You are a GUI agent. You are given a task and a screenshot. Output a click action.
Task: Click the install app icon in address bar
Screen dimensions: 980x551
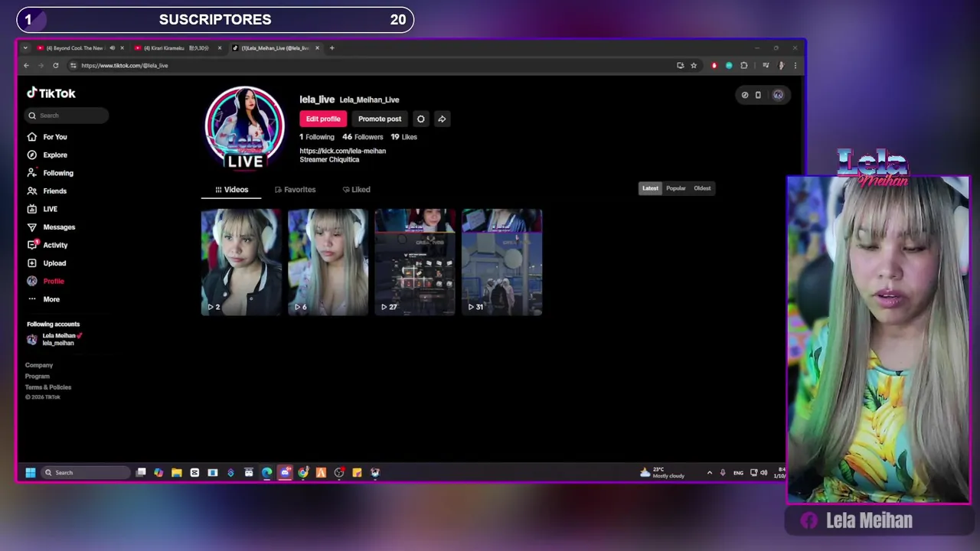point(680,66)
